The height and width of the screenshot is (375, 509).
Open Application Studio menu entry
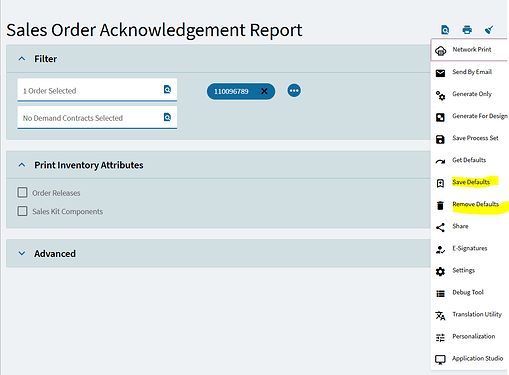[x=469, y=358]
